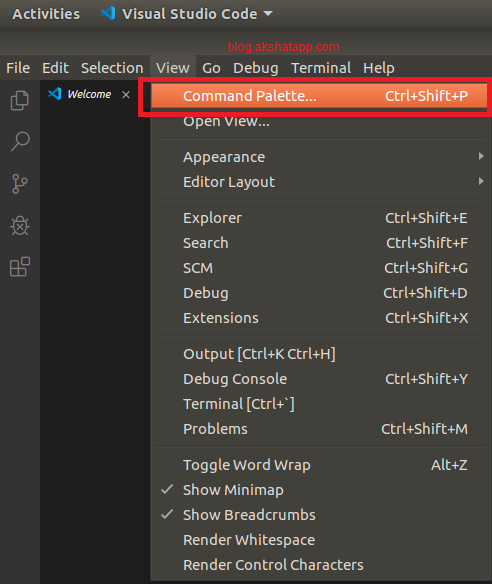
Task: Show the Output panel entry
Action: pos(321,354)
